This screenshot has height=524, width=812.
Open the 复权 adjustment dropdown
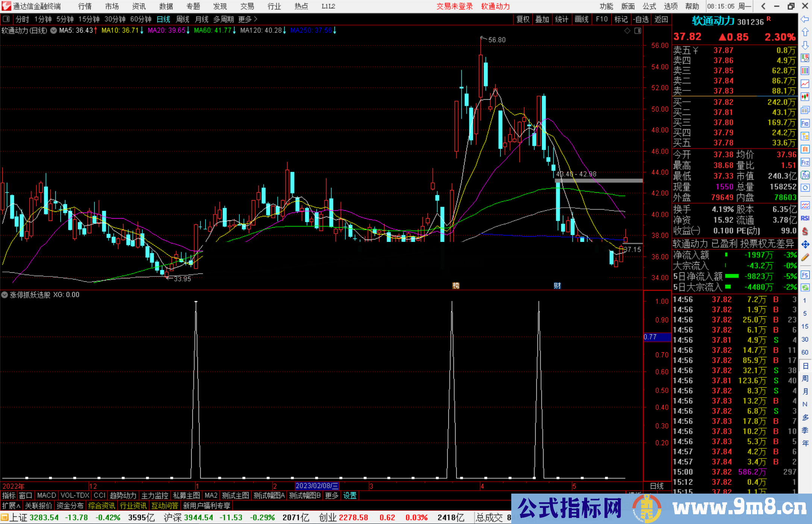523,19
